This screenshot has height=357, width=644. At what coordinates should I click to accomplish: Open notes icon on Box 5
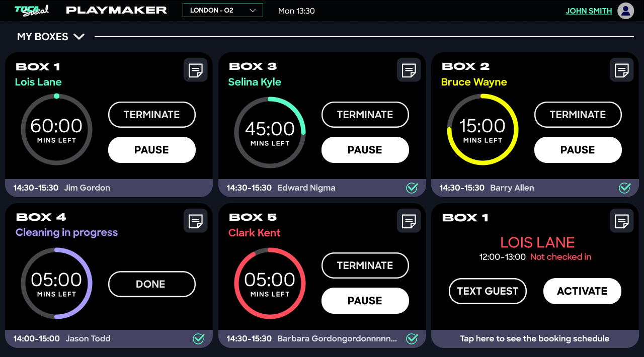pos(409,221)
